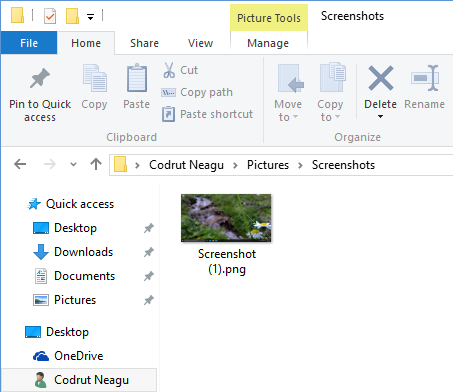Image resolution: width=453 pixels, height=392 pixels.
Task: Click Pin to Quick access icon
Action: coord(40,78)
